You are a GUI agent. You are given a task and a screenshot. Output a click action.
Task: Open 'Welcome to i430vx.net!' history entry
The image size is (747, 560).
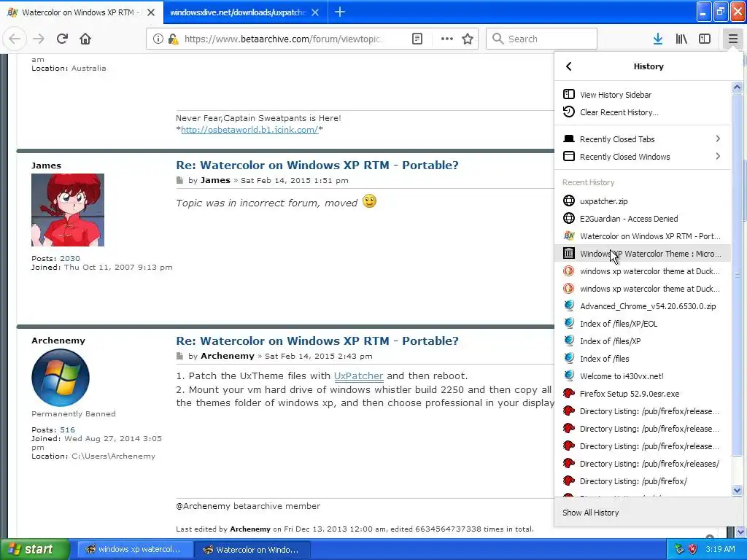[642, 376]
